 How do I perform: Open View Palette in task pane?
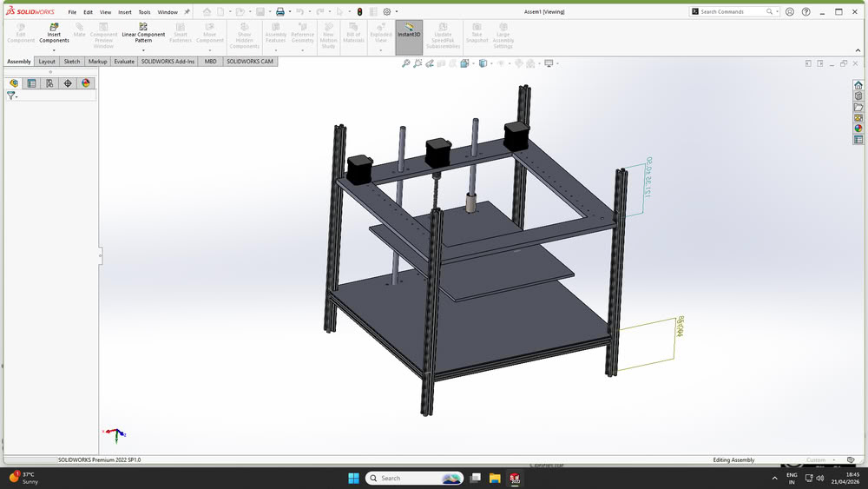click(x=858, y=117)
